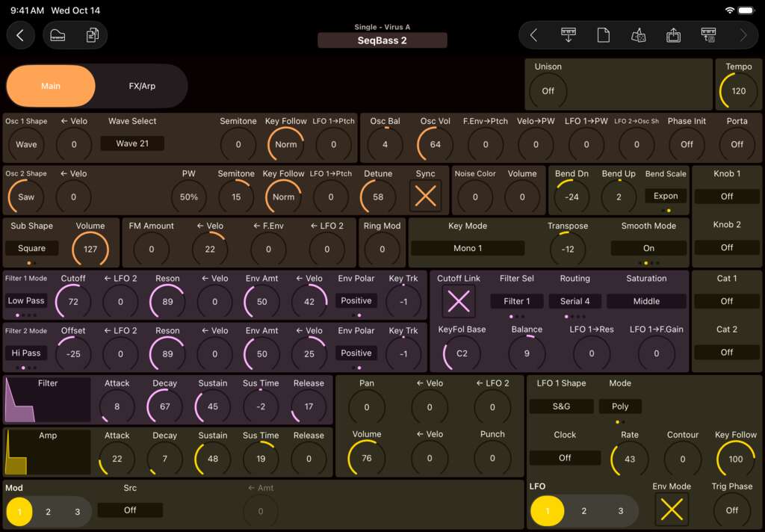Toggle Smooth Mode On selector

pos(648,248)
